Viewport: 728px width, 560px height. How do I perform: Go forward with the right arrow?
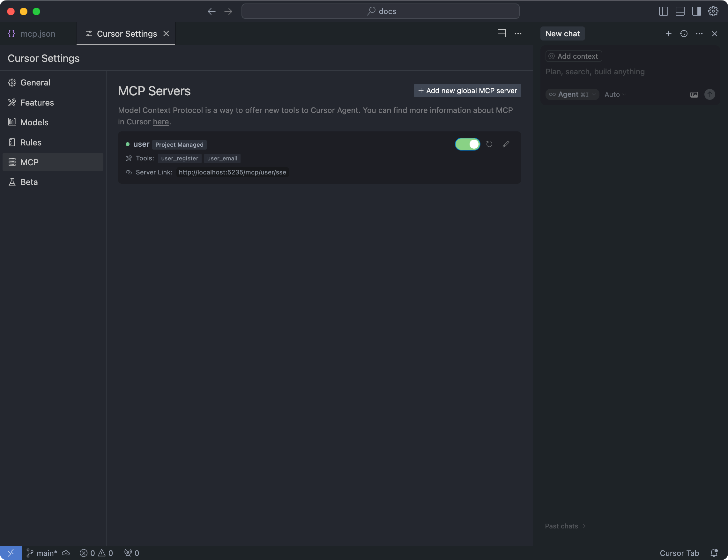point(228,11)
